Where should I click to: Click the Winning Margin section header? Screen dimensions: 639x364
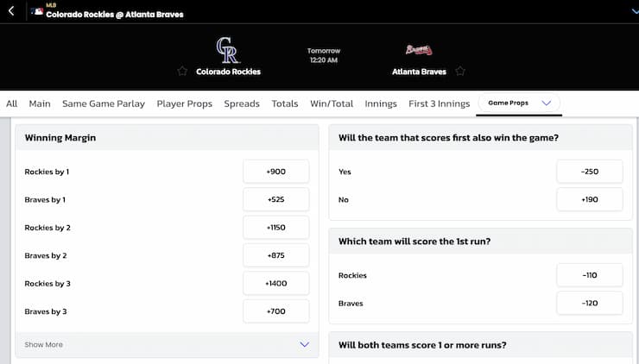click(167, 138)
